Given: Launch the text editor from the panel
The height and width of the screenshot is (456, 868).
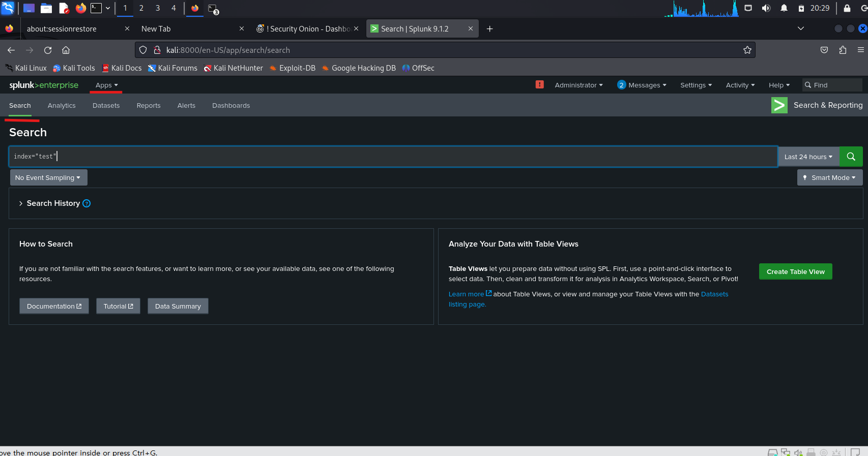Looking at the screenshot, I should [x=64, y=8].
